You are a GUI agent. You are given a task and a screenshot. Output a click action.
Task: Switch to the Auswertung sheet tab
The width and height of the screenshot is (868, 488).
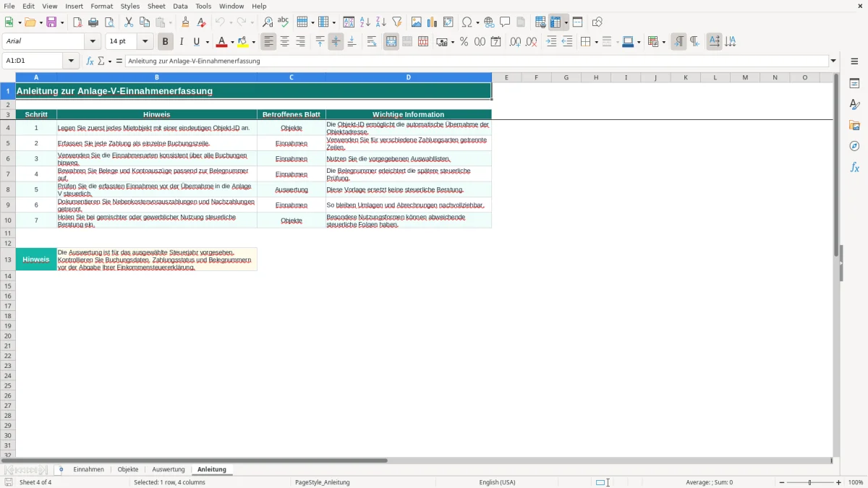coord(169,470)
